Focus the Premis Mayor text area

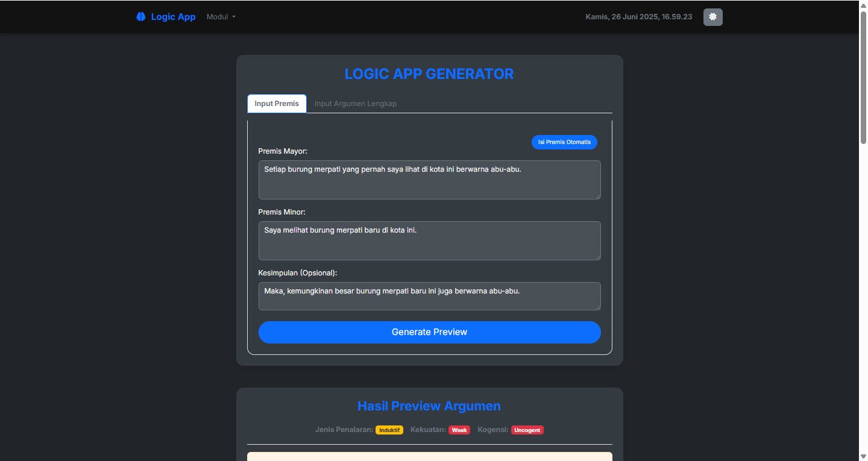tap(430, 180)
